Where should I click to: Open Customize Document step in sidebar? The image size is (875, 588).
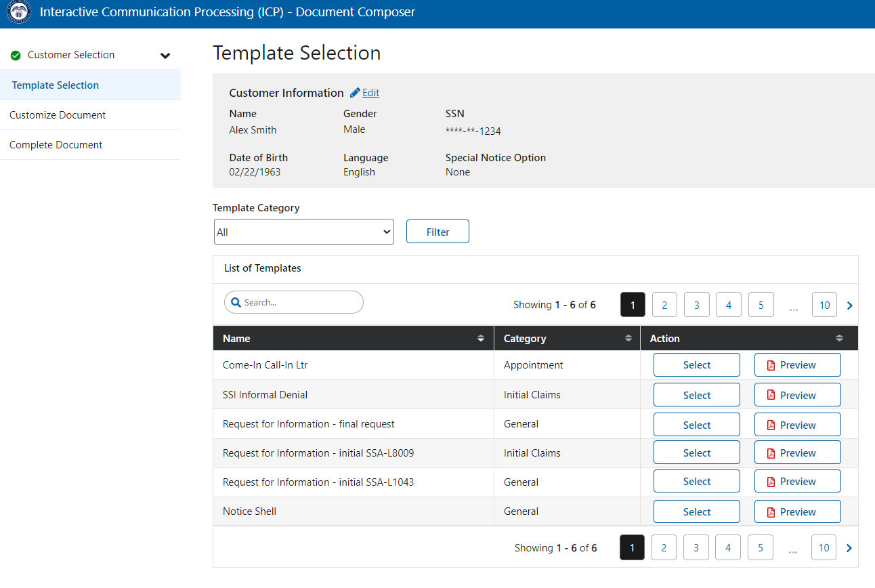click(58, 115)
